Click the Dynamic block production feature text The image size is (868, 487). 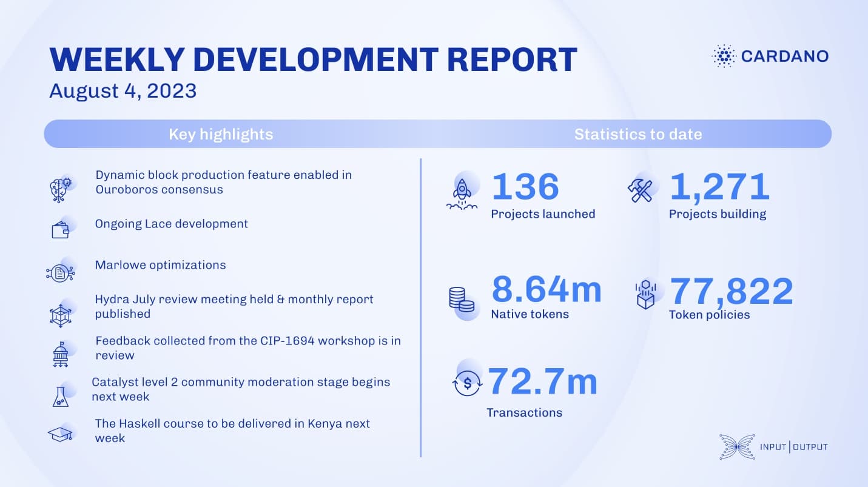224,182
